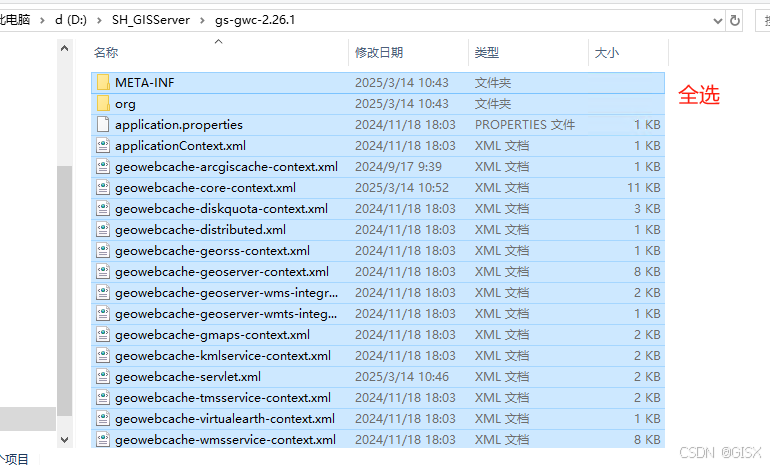Screen dimensions: 770x466
Task: Click the geowebcache-virtualearth-context.xml file icon
Action: click(103, 419)
